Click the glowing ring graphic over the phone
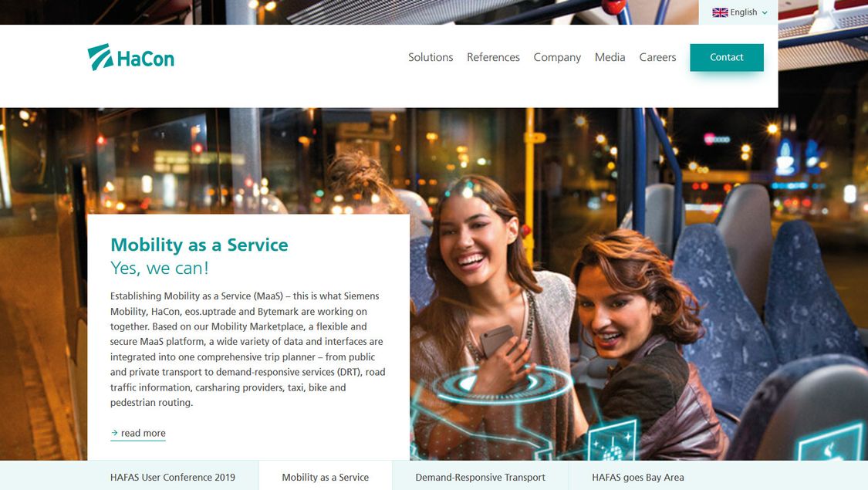 tap(502, 384)
